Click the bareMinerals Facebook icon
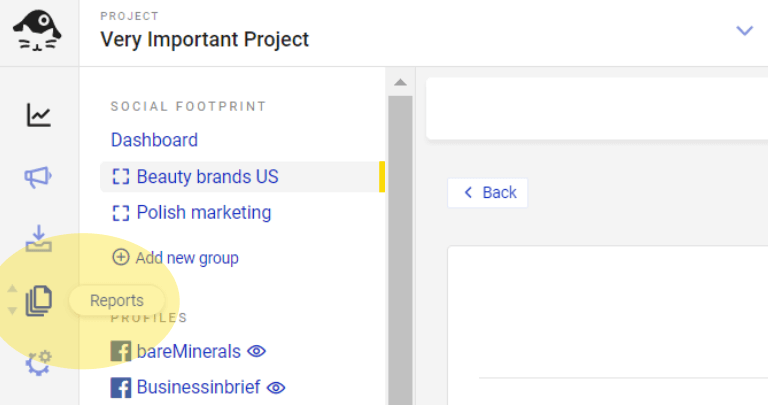 pos(120,351)
